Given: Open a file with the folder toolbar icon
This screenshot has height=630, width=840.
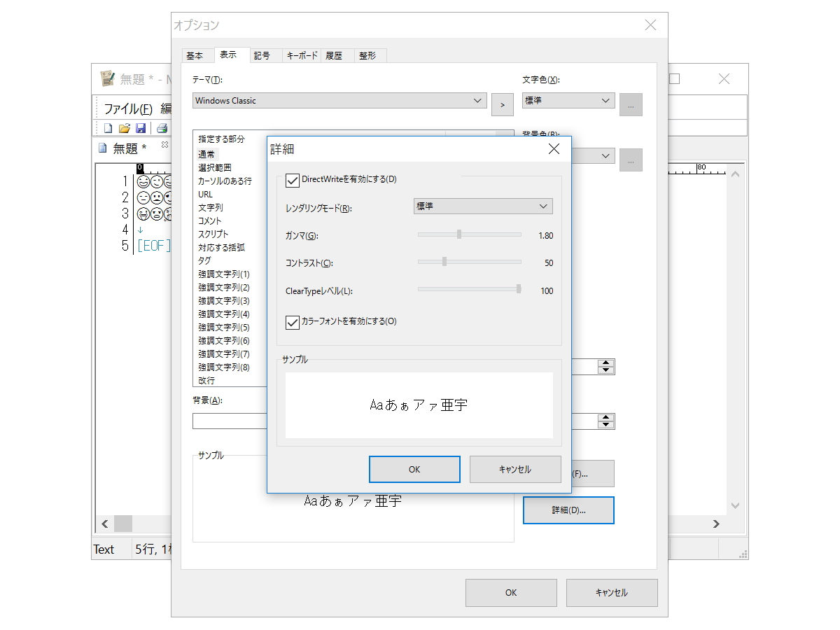Looking at the screenshot, I should coord(125,127).
